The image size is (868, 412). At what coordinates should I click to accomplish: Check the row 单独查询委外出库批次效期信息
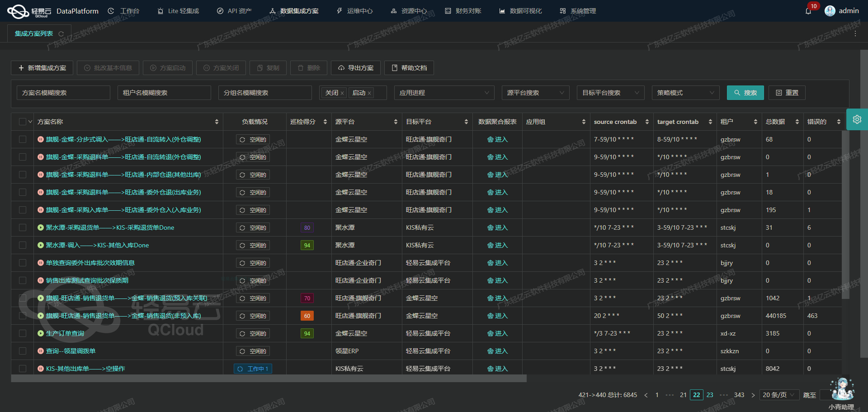(x=23, y=263)
